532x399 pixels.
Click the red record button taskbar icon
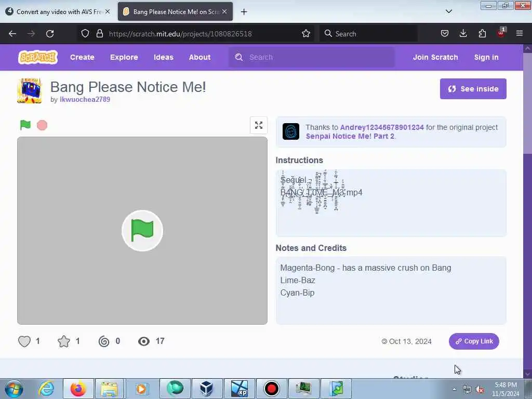pyautogui.click(x=271, y=389)
